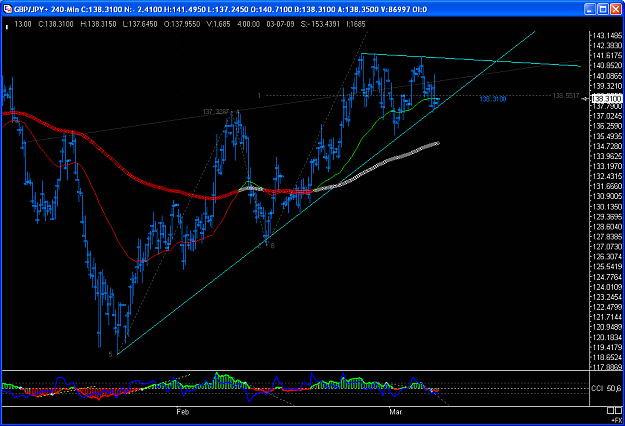The width and height of the screenshot is (625, 426).
Task: Click the chart window's title bar icon
Action: tap(7, 9)
